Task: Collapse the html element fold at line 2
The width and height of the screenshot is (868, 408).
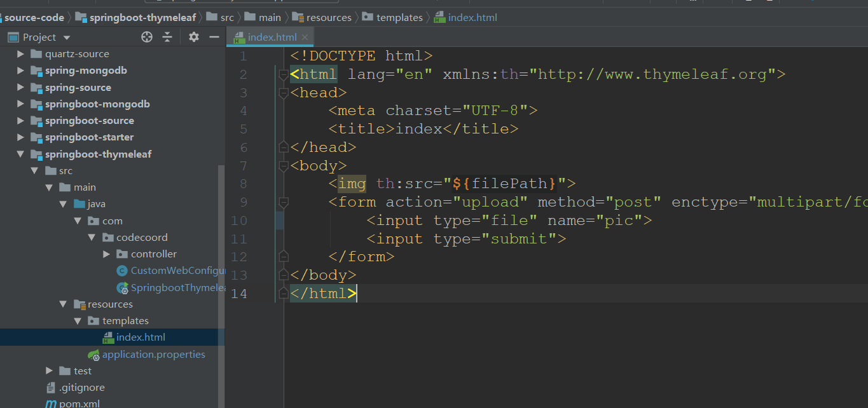Action: click(282, 74)
